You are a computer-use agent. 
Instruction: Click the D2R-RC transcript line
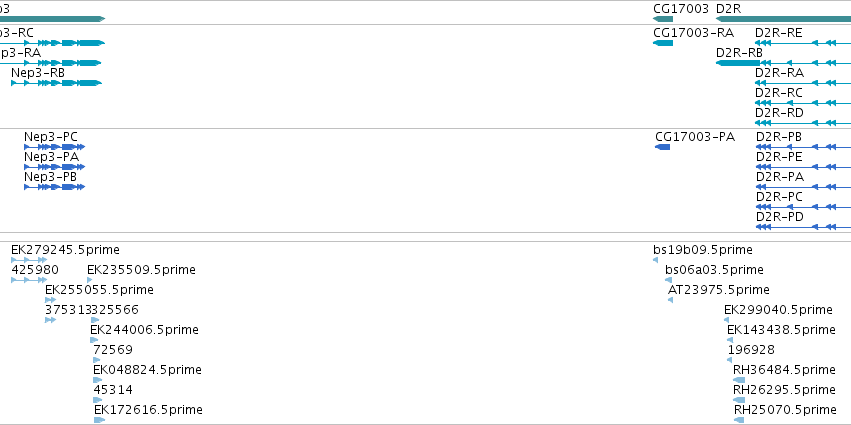coord(803,103)
